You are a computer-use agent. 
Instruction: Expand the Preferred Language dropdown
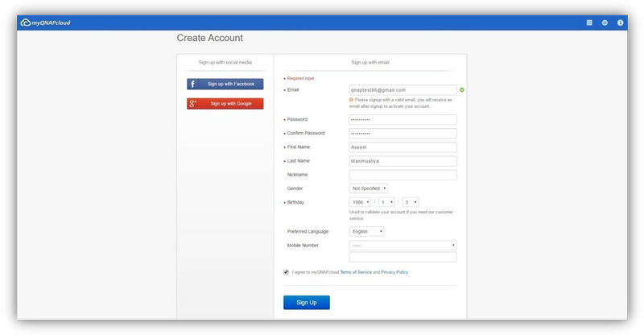click(366, 231)
